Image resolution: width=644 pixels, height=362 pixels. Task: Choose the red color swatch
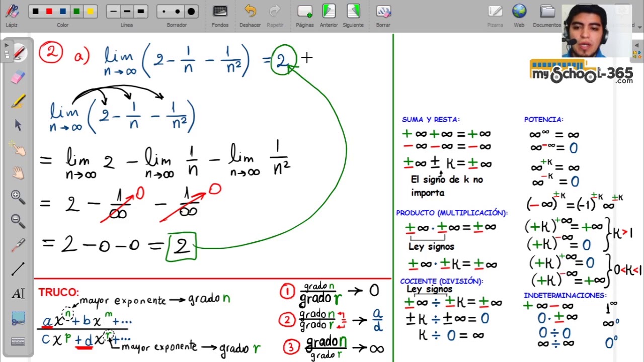[x=49, y=11]
